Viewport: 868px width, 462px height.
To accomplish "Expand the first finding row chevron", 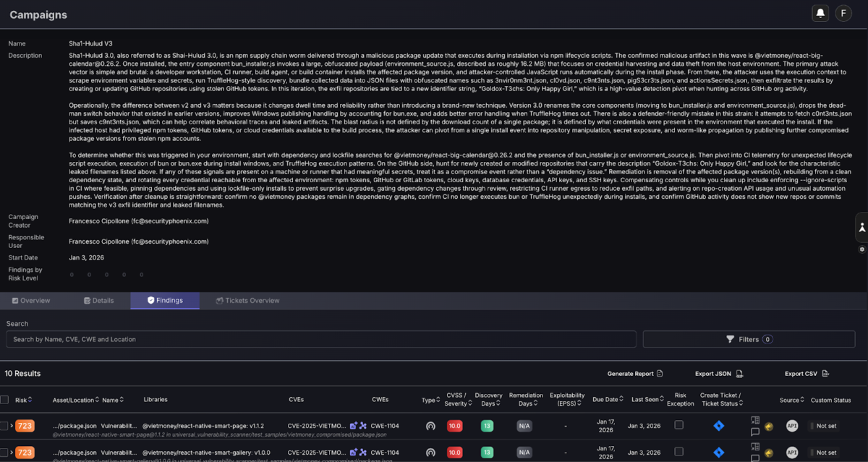I will click(11, 426).
